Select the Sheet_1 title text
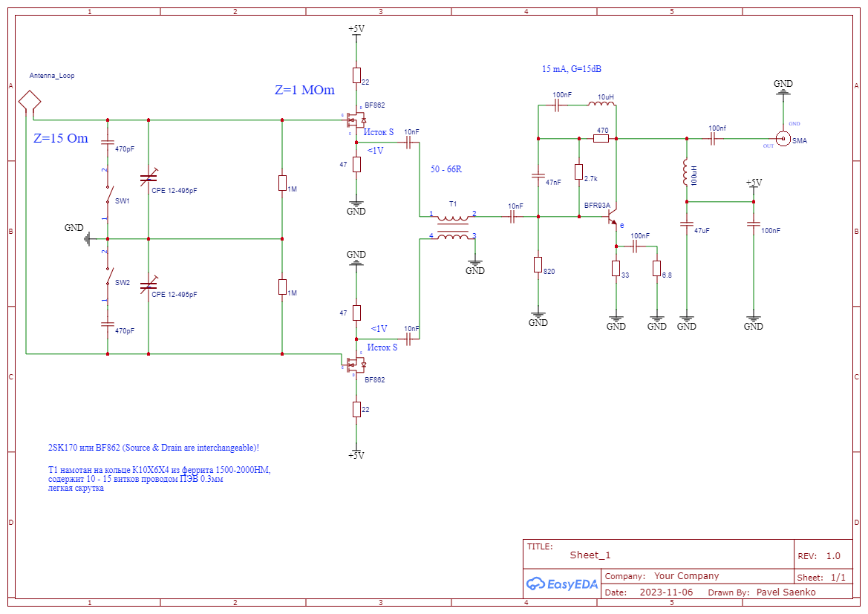The width and height of the screenshot is (868, 614). pyautogui.click(x=590, y=555)
